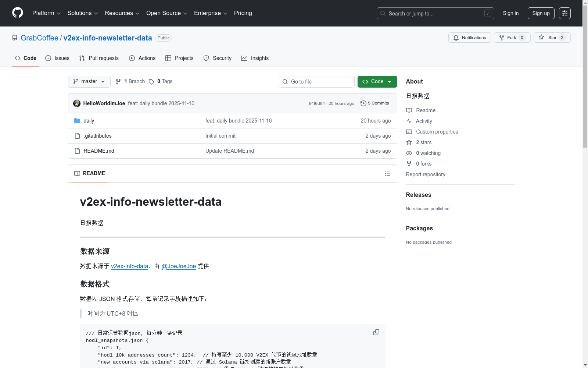This screenshot has height=368, width=588.
Task: Open the GrabCoffee owner profile
Action: (x=39, y=38)
